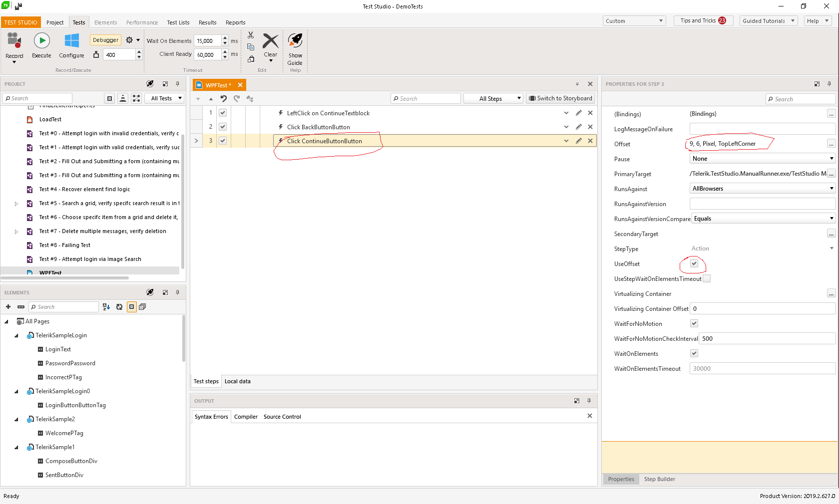Uncheck the UseOffset checkbox
The height and width of the screenshot is (504, 839).
click(694, 263)
